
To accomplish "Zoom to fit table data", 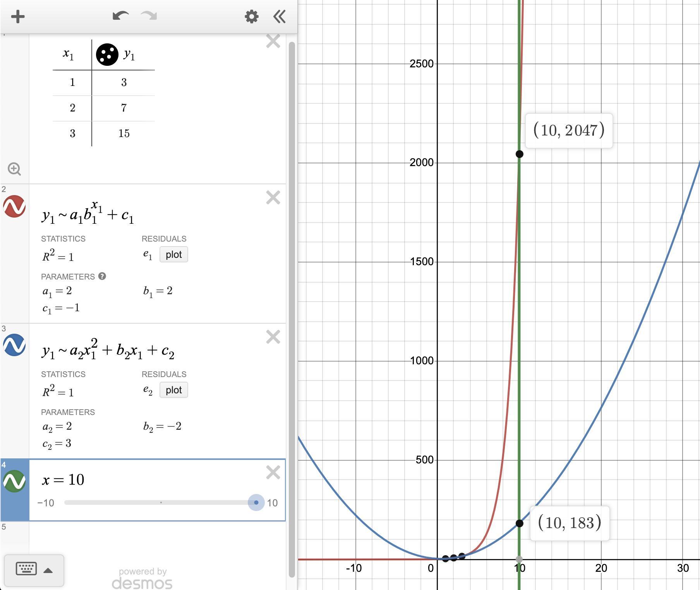I will tap(14, 169).
